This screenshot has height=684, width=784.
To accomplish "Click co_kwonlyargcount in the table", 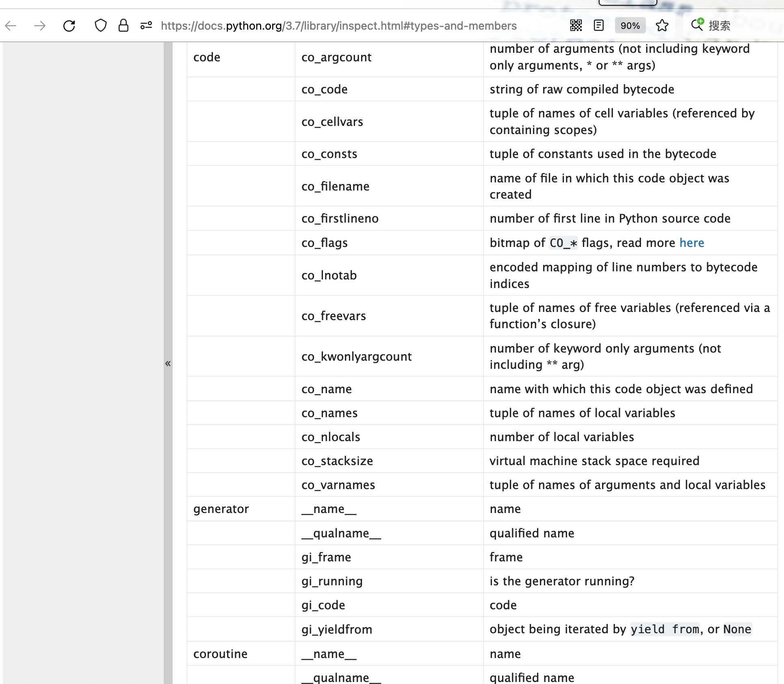I will pyautogui.click(x=357, y=357).
